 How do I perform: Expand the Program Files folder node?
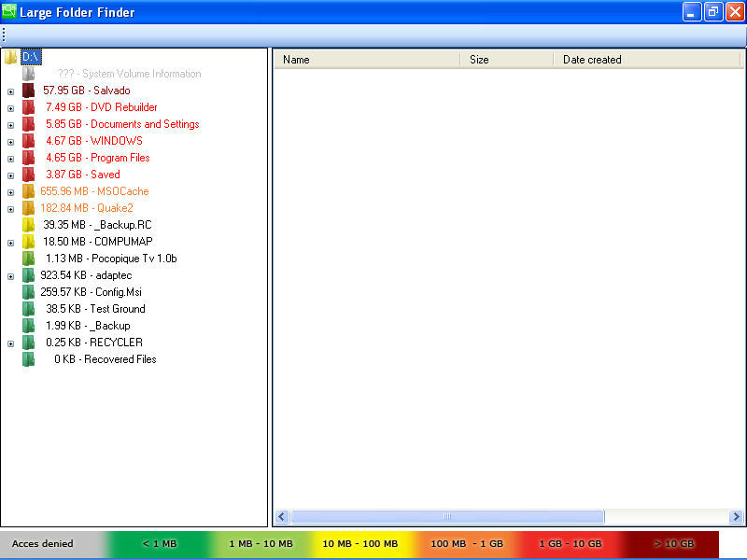coord(11,159)
